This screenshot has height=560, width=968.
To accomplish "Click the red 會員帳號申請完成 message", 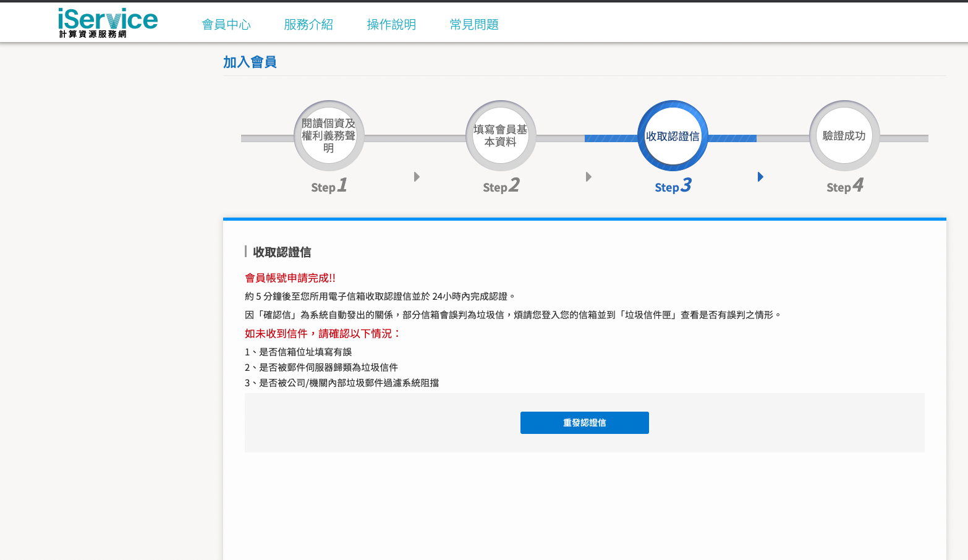I will 290,278.
